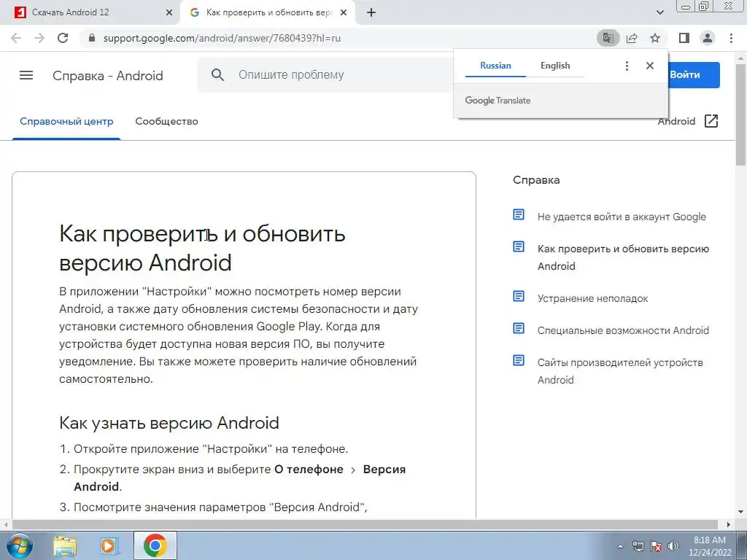Click the Android external link icon
Image resolution: width=747 pixels, height=560 pixels.
(711, 121)
